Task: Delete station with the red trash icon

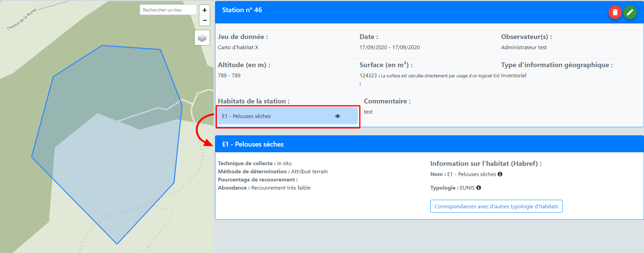Action: (615, 13)
